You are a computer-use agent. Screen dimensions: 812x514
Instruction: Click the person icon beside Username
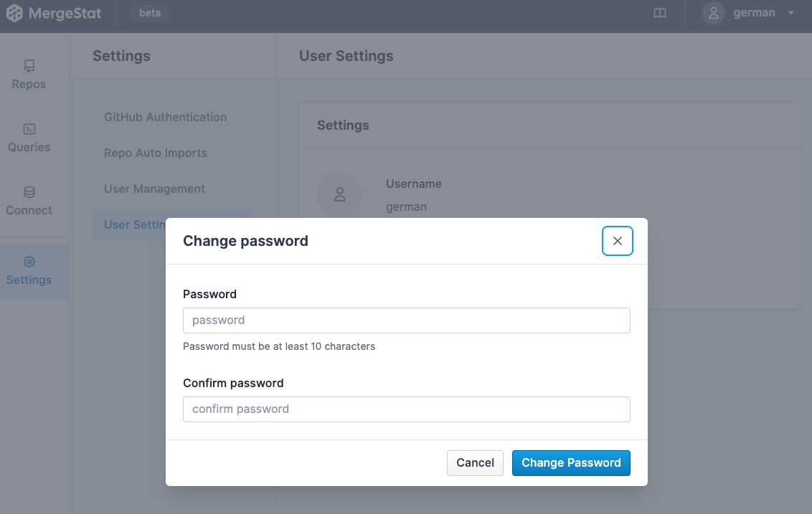pos(340,194)
